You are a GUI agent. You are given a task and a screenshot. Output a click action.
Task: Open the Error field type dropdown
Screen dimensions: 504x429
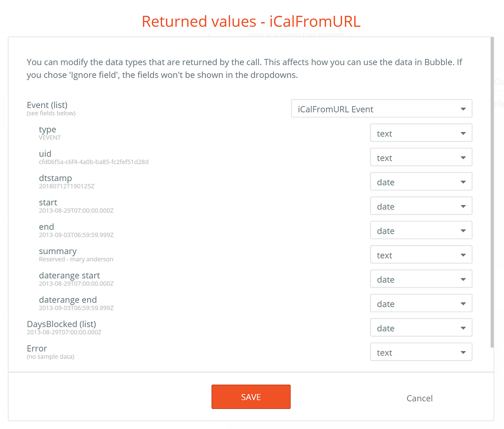(421, 352)
